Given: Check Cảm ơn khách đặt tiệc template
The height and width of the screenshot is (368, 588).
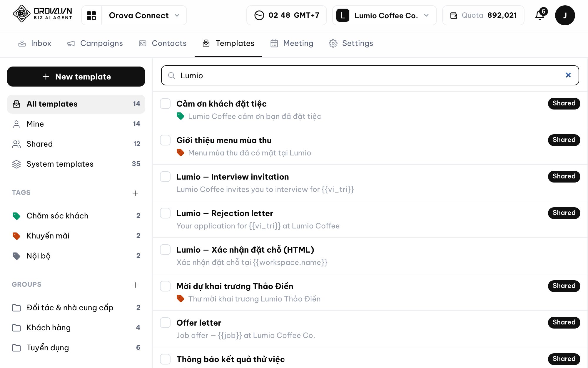Looking at the screenshot, I should tap(165, 104).
